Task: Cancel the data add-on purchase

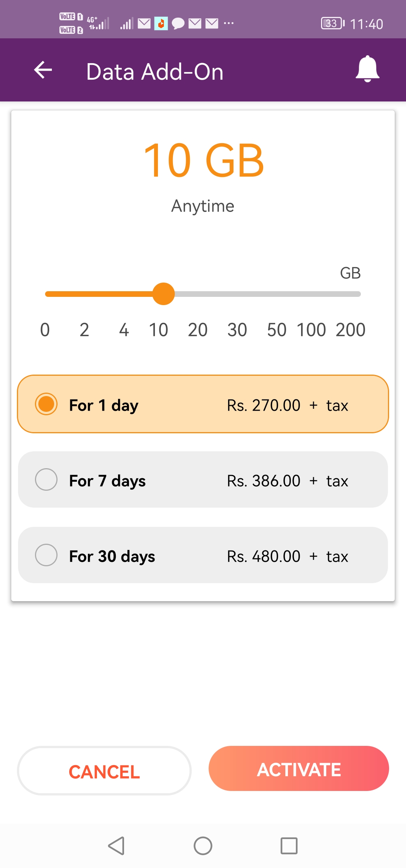Action: pos(104,771)
